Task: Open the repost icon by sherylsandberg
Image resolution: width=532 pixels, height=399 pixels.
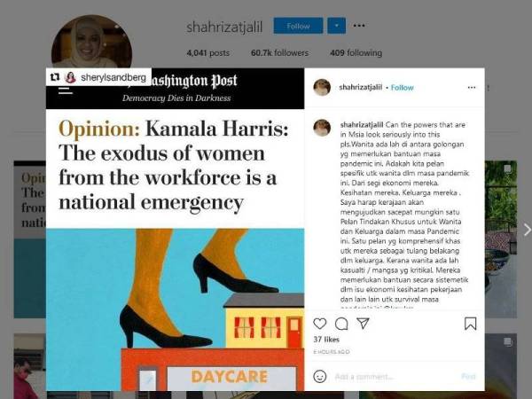Action: [55, 77]
